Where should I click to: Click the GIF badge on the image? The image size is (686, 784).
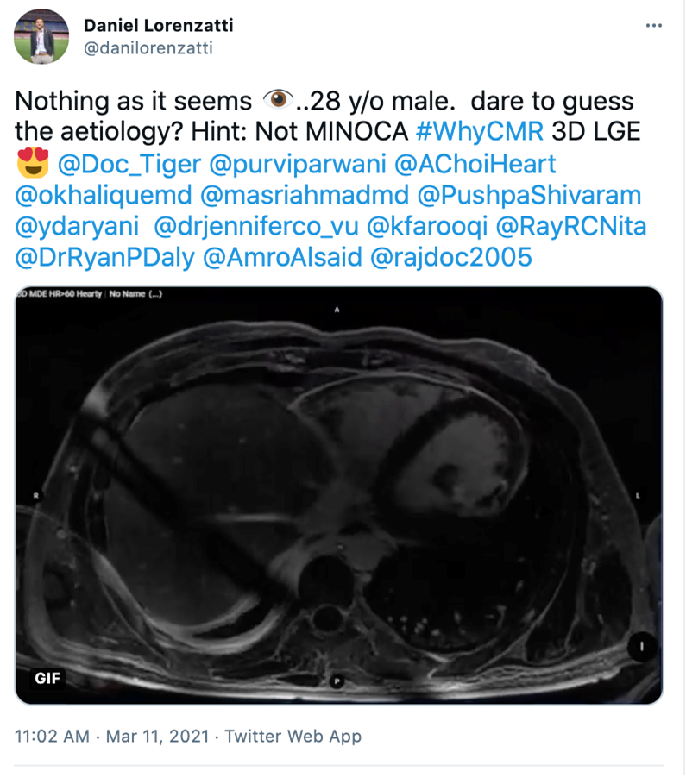[47, 678]
